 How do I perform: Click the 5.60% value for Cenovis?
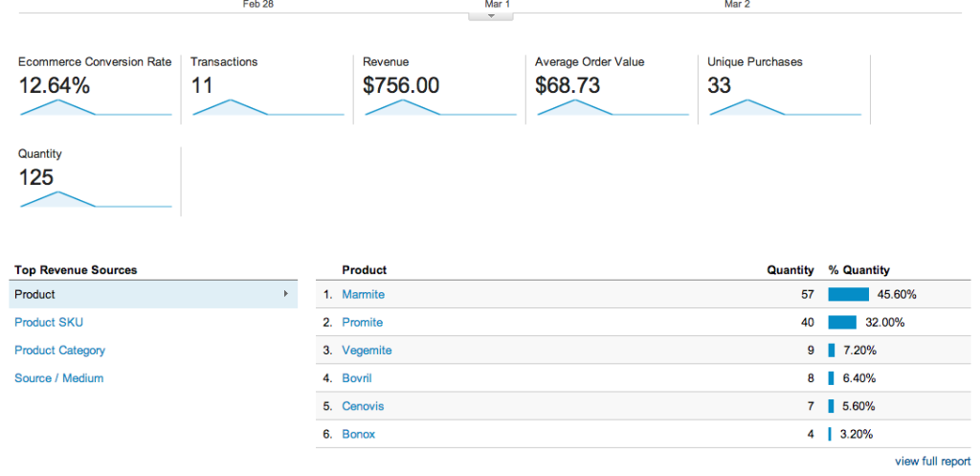pos(859,406)
